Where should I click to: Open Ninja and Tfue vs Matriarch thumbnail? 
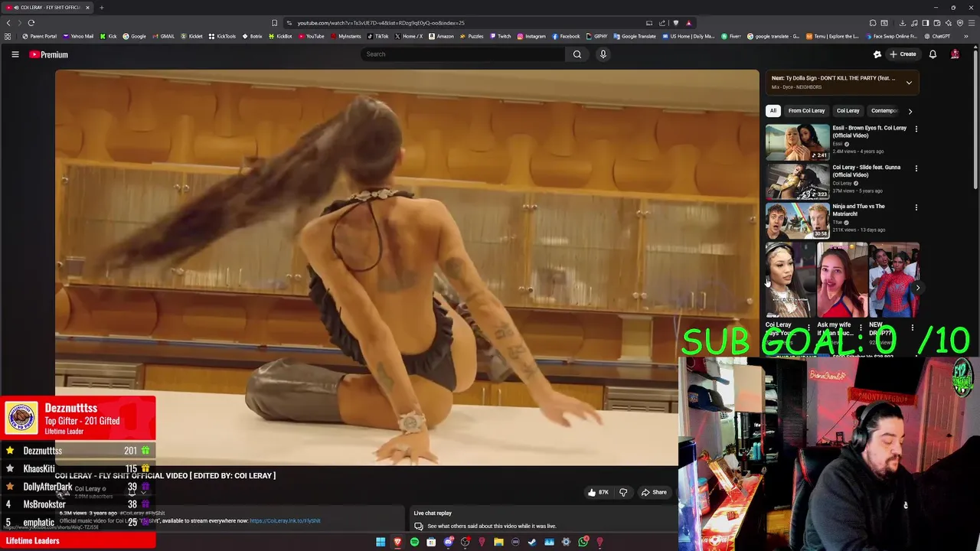coord(797,220)
